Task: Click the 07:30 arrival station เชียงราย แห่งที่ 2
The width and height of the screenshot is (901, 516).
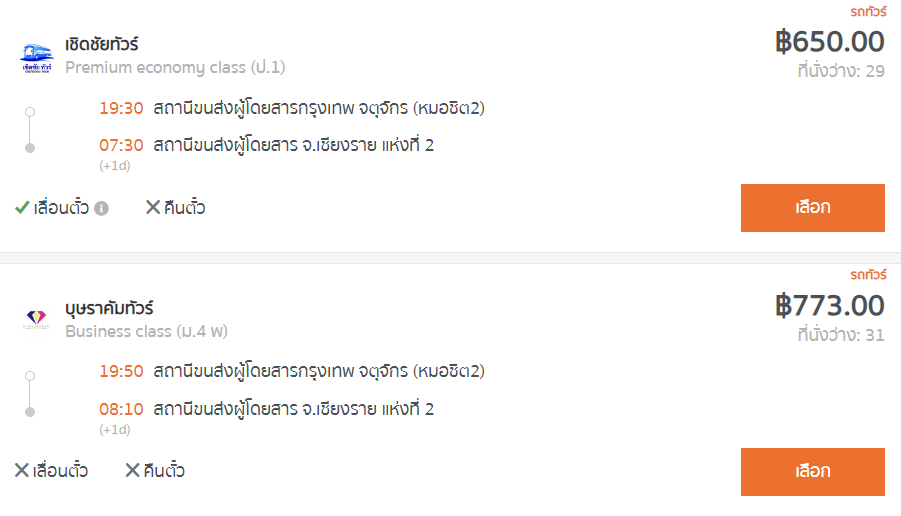Action: click(x=293, y=145)
